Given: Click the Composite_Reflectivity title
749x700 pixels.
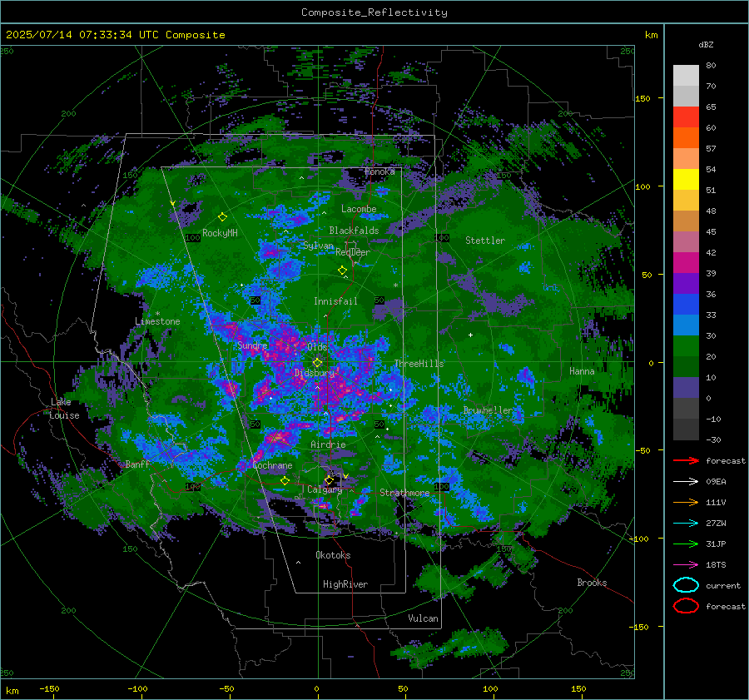Looking at the screenshot, I should [x=374, y=12].
